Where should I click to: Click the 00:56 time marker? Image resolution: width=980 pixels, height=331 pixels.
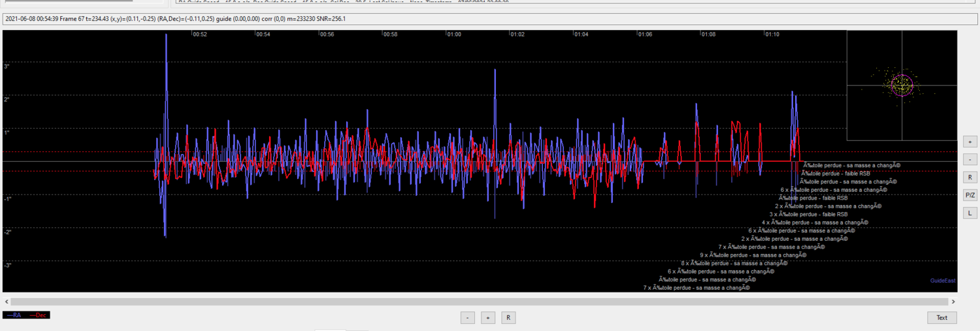[x=327, y=34]
